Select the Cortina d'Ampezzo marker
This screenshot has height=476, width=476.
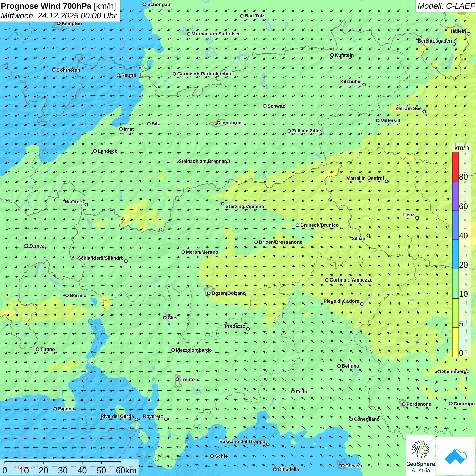point(327,280)
